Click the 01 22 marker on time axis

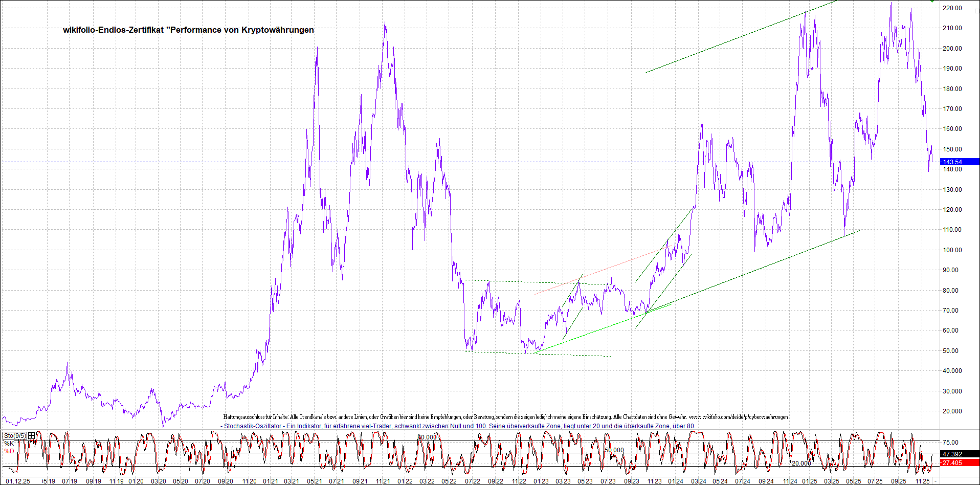[x=405, y=481]
